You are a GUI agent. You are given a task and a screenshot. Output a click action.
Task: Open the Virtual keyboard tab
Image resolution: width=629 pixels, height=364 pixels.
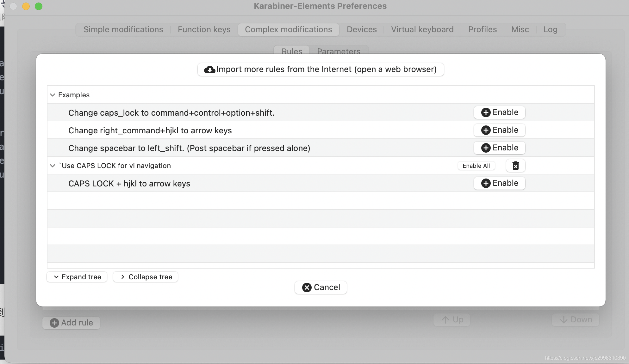point(422,29)
